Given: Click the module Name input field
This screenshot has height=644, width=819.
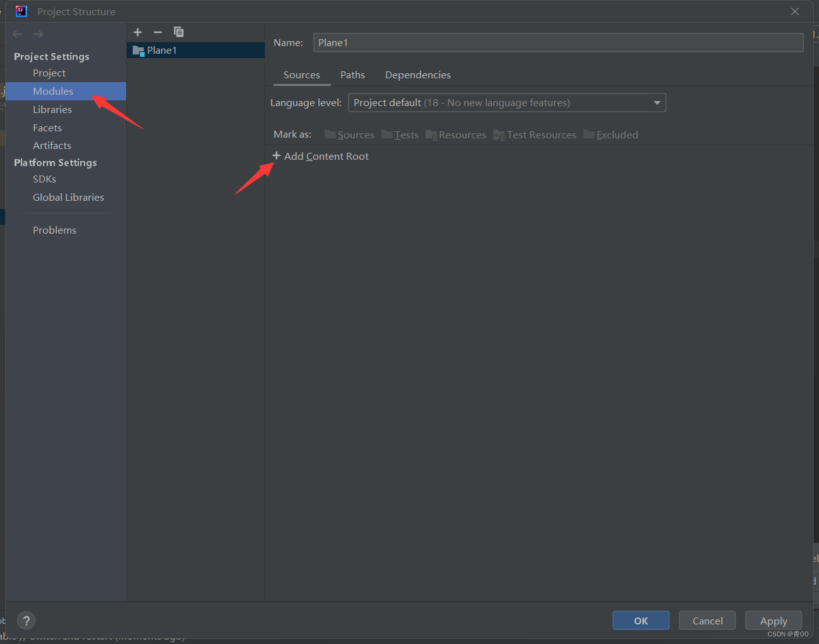Looking at the screenshot, I should pyautogui.click(x=558, y=43).
